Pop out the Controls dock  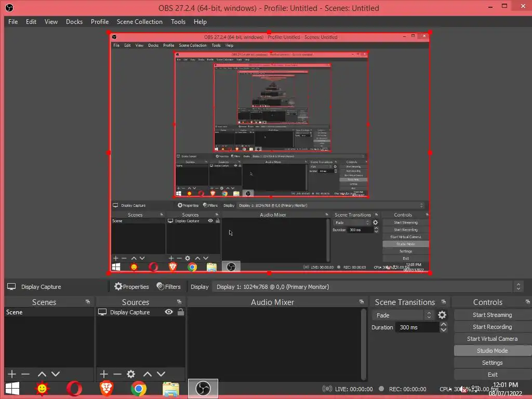(528, 302)
